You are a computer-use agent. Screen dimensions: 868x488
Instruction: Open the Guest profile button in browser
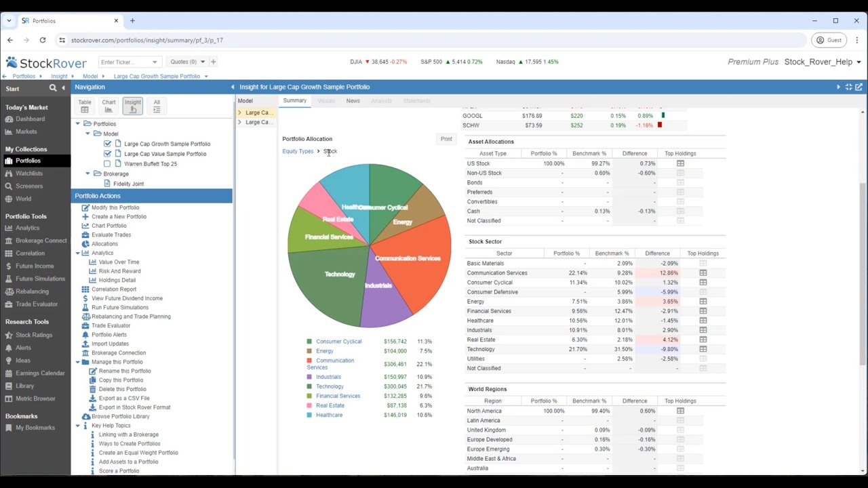(829, 40)
